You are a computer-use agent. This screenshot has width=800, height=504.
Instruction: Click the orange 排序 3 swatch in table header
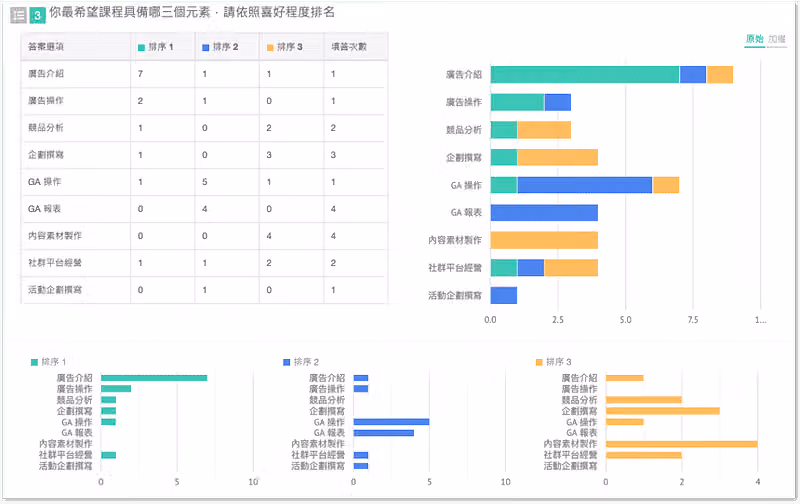pos(270,47)
